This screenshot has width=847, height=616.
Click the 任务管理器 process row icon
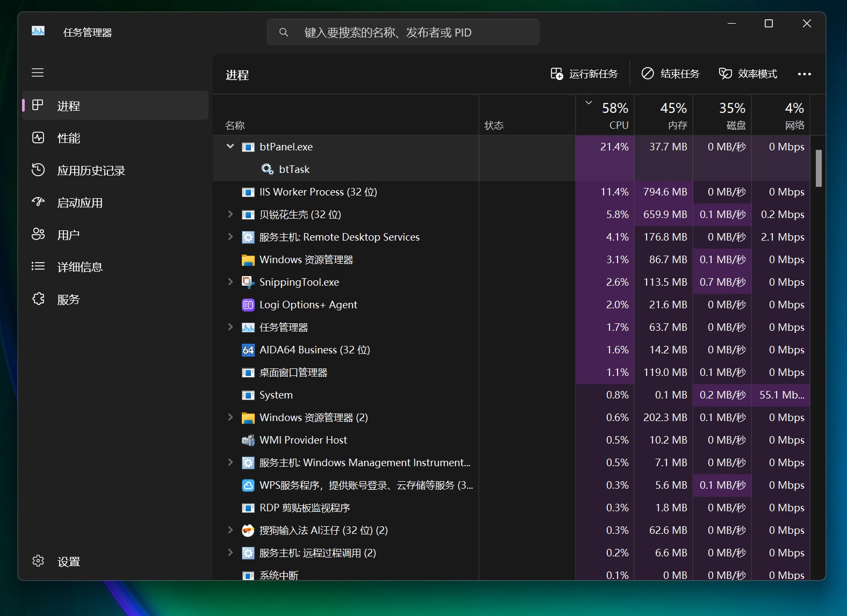tap(248, 328)
